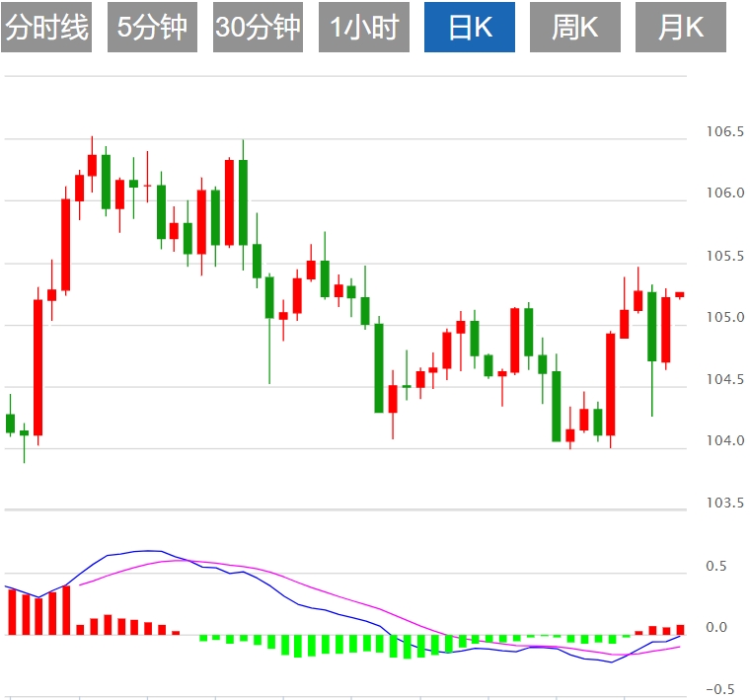Viewport: 750px width, 700px height.
Task: Click the 104.0 price axis label
Action: coord(725,440)
